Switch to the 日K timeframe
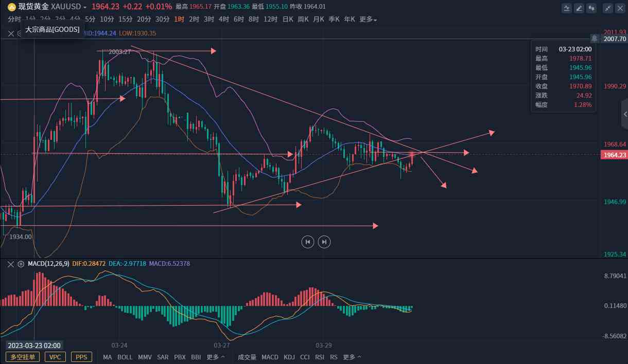 pos(288,20)
